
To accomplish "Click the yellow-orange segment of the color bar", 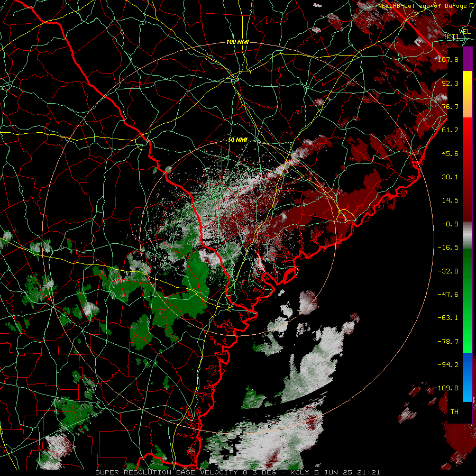I will point(467,94).
